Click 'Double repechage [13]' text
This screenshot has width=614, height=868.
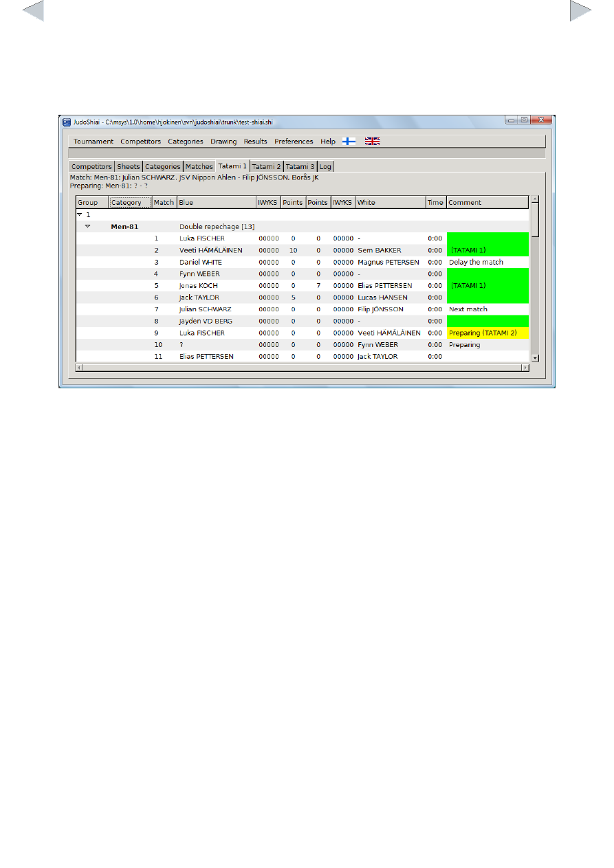pos(217,226)
